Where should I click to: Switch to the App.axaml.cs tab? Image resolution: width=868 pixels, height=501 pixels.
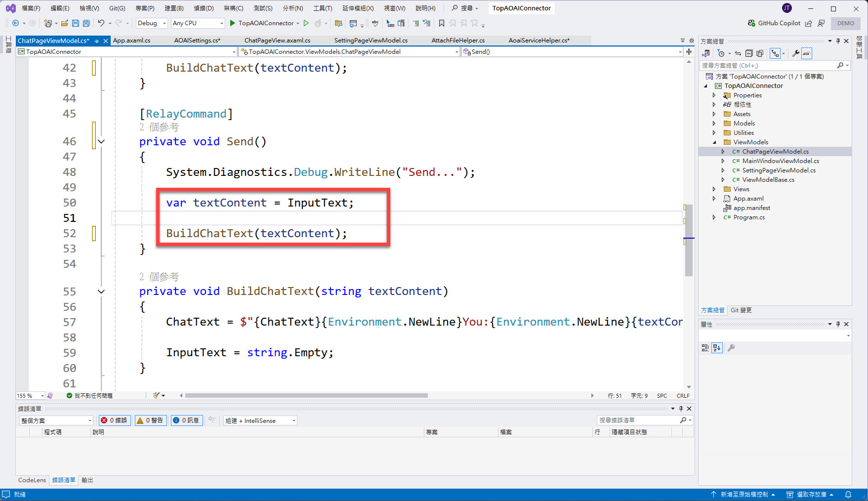click(131, 41)
